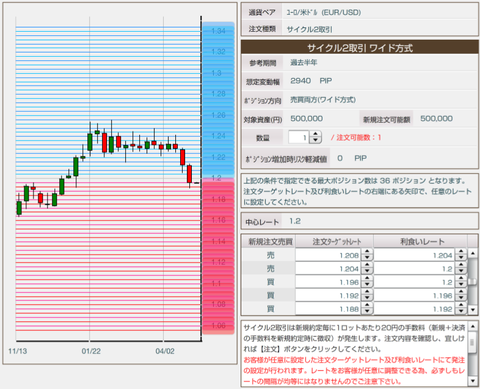Screen dimensions: 480x389
Task: Edit the 1.192 order target rate field
Action: 328,295
